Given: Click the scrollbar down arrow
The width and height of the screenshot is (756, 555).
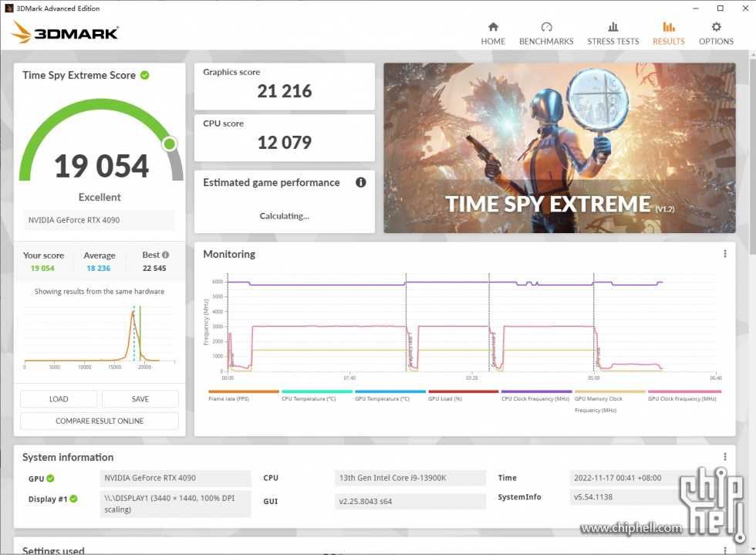Looking at the screenshot, I should [752, 549].
